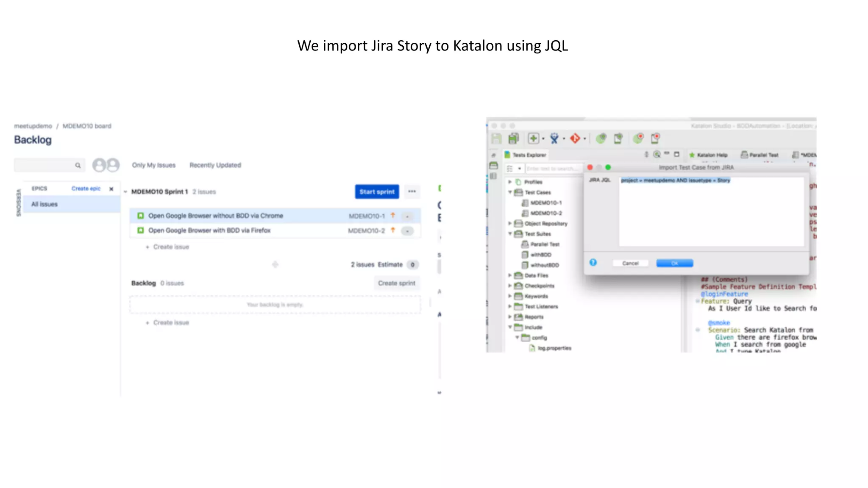Minimize the Tests Explorer view

667,154
